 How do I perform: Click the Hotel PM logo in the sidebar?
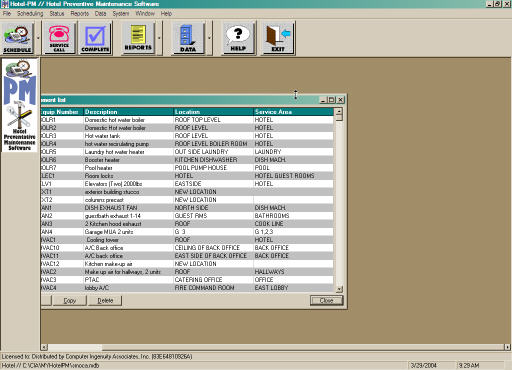[x=20, y=105]
